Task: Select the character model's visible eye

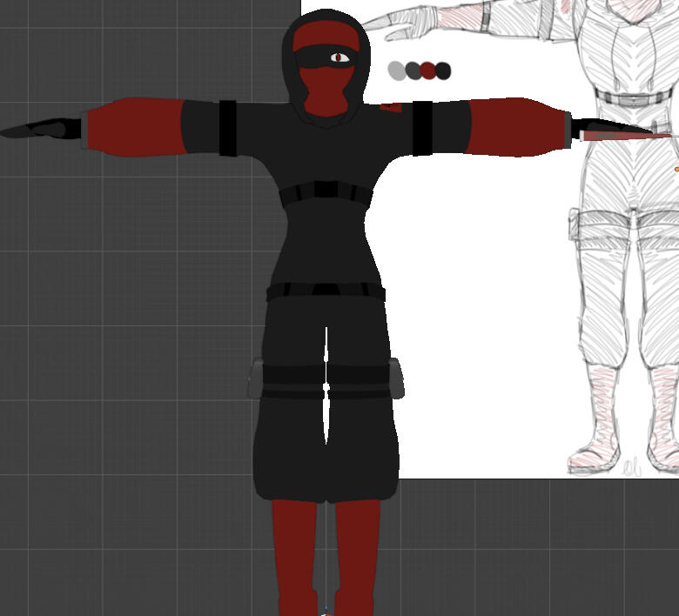Action: (339, 57)
